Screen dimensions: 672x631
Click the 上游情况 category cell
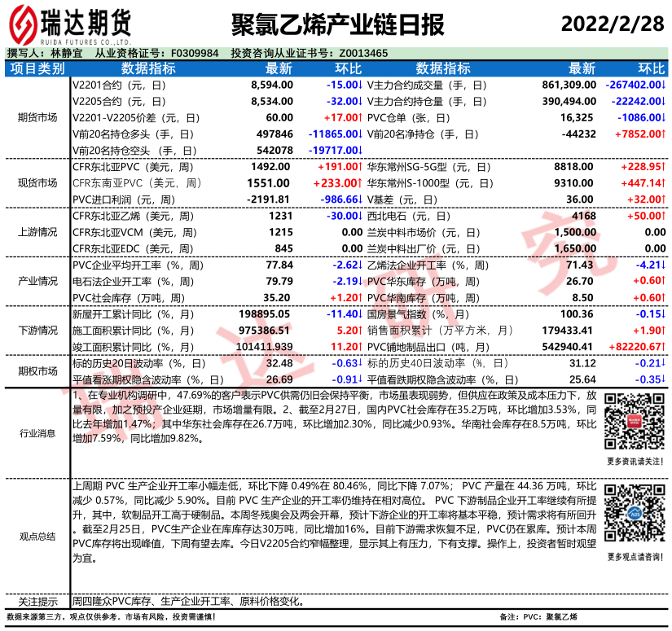[37, 232]
